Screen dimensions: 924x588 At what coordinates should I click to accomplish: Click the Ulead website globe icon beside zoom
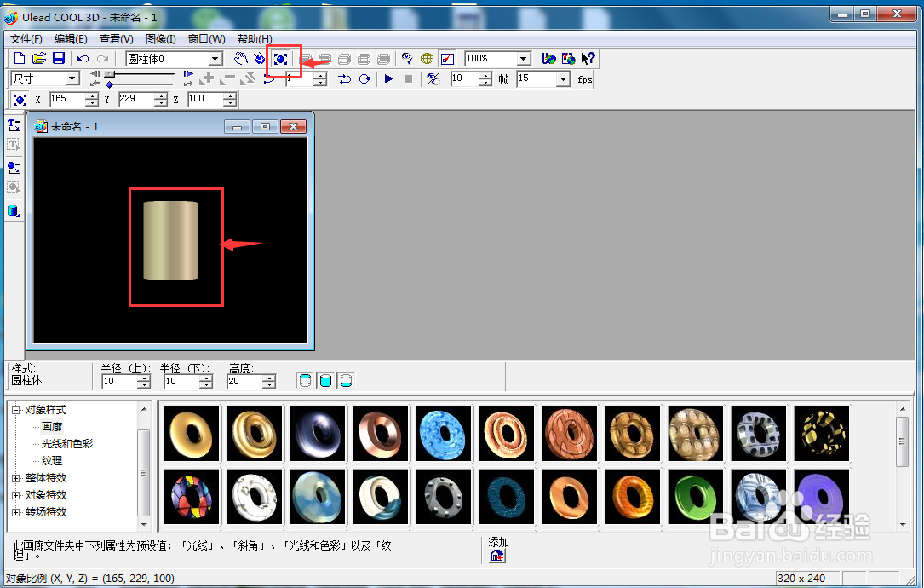[x=548, y=59]
